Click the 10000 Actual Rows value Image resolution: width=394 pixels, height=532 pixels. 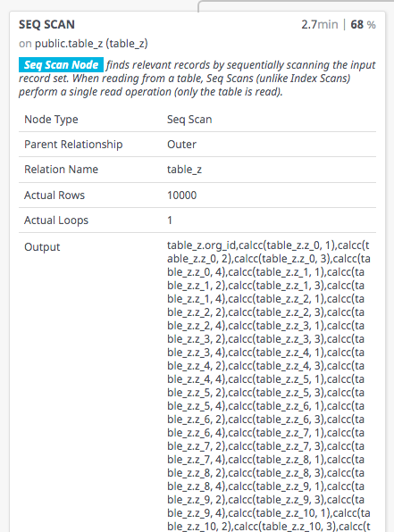[181, 195]
